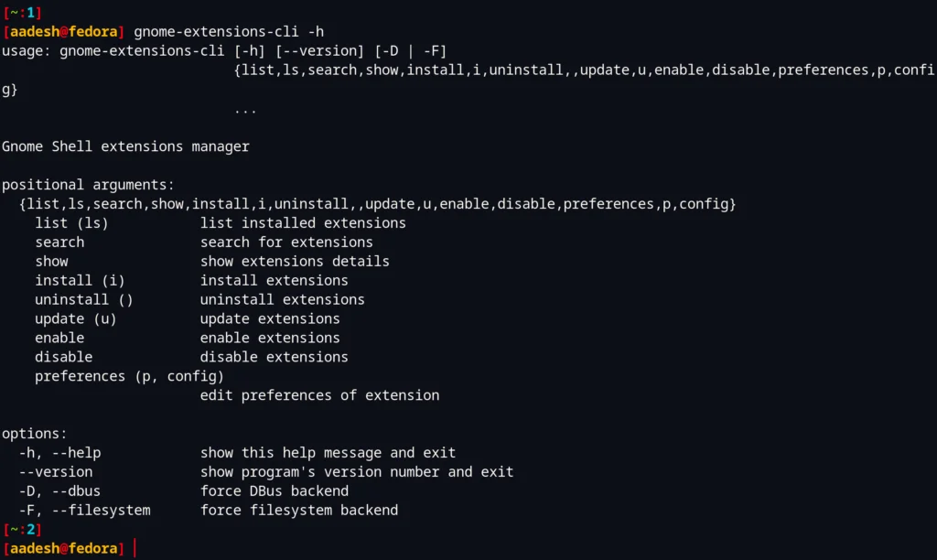Click the "list installed extensions" description text

303,223
